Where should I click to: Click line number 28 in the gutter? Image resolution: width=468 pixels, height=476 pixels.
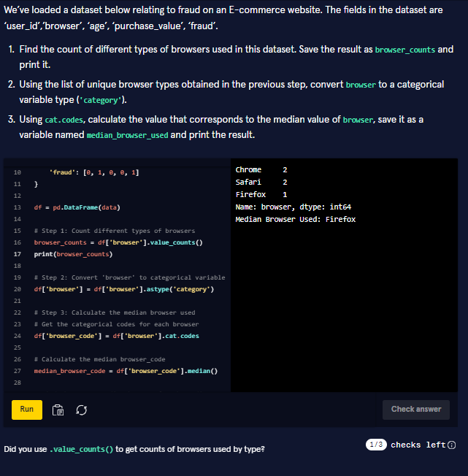(18, 383)
